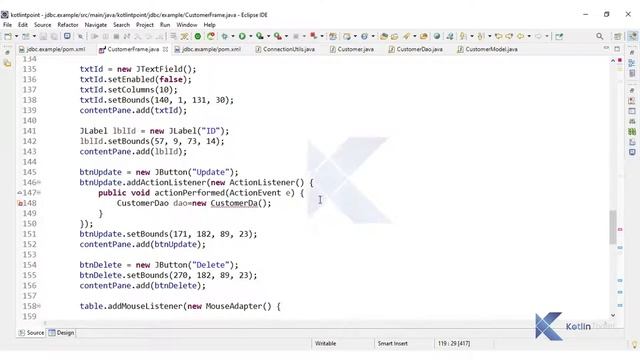Click the vertical scrollbar thumb
Image resolution: width=640 pixels, height=360 pixels.
point(613,227)
